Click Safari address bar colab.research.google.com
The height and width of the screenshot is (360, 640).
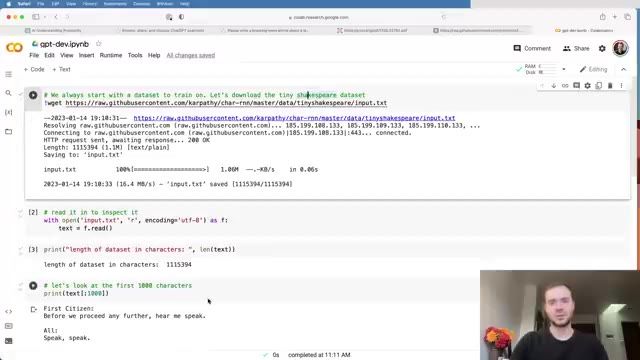[x=318, y=17]
